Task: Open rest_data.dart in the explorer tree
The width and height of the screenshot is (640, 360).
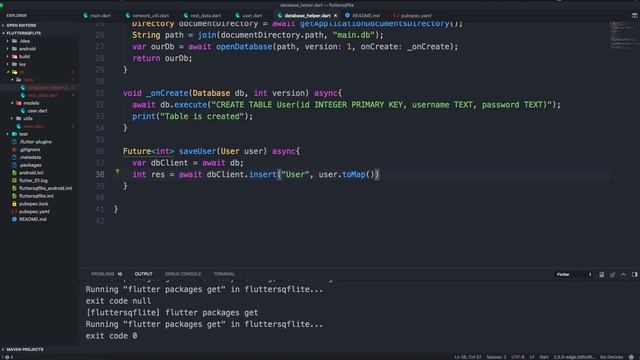Action: pyautogui.click(x=42, y=95)
